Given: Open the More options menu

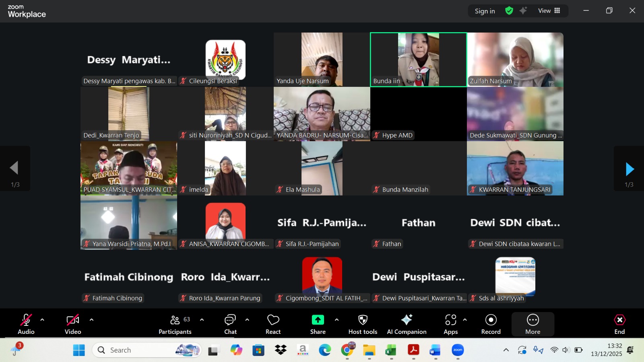Looking at the screenshot, I should point(532,324).
